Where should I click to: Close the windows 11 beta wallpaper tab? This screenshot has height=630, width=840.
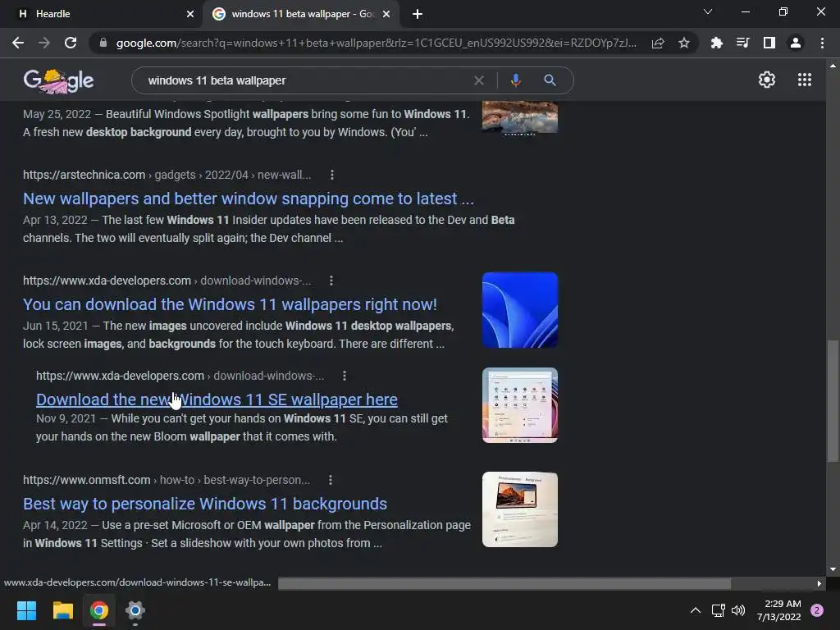tap(386, 14)
